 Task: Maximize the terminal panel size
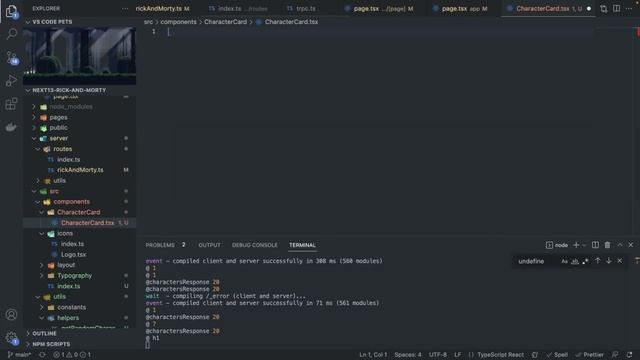click(620, 245)
